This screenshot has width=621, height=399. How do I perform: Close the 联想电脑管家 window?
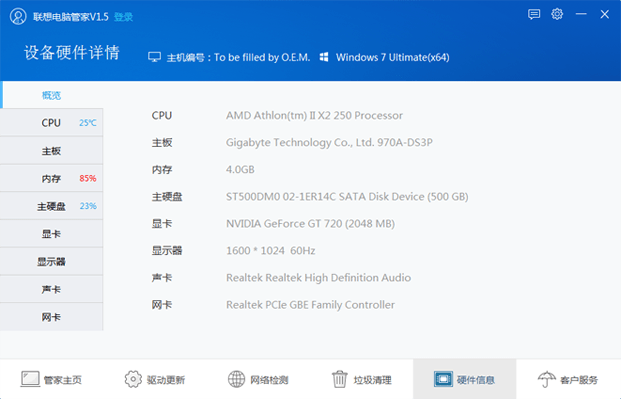coord(604,14)
